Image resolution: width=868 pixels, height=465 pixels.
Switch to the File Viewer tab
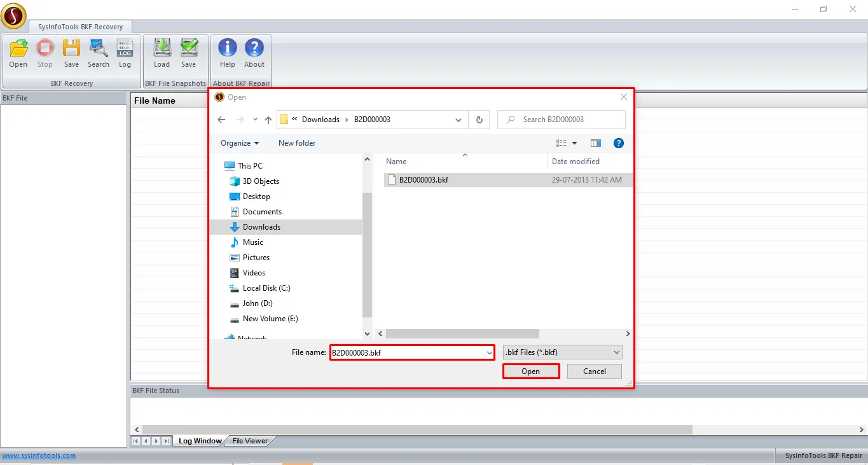pyautogui.click(x=250, y=441)
